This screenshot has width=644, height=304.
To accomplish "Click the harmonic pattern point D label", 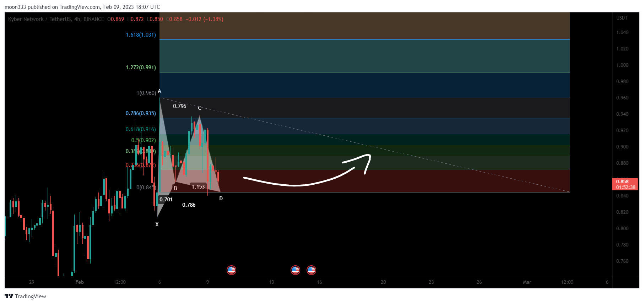I will (x=221, y=199).
